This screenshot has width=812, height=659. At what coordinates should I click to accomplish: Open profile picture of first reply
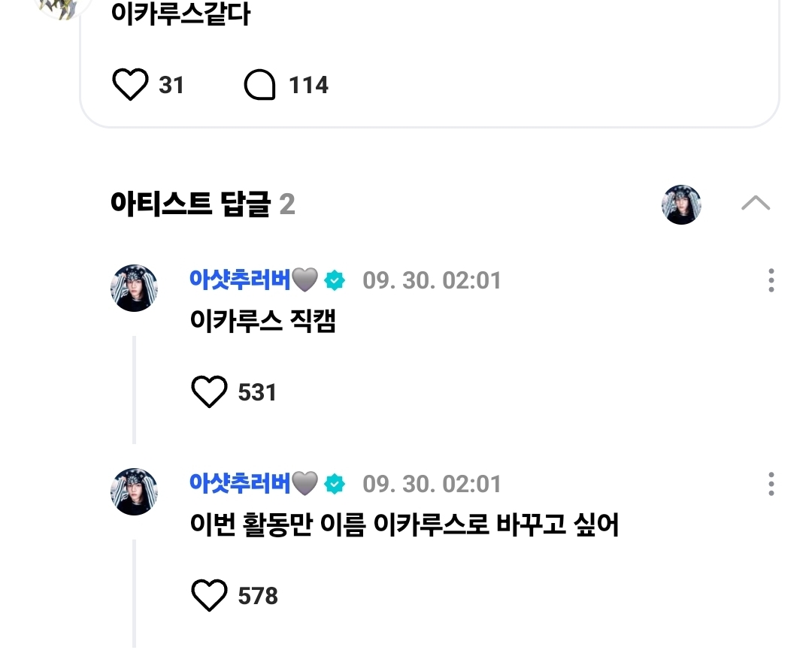click(x=134, y=288)
